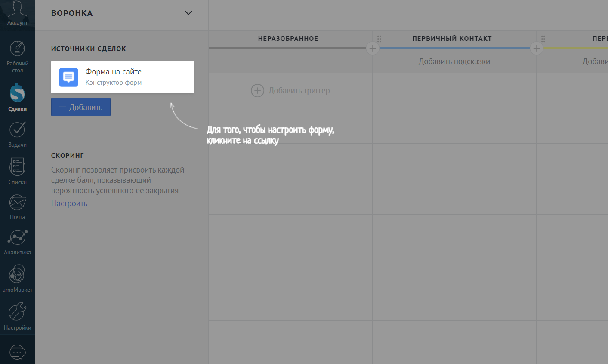Open the Настроить scoring link
608x364 pixels.
pyautogui.click(x=69, y=203)
